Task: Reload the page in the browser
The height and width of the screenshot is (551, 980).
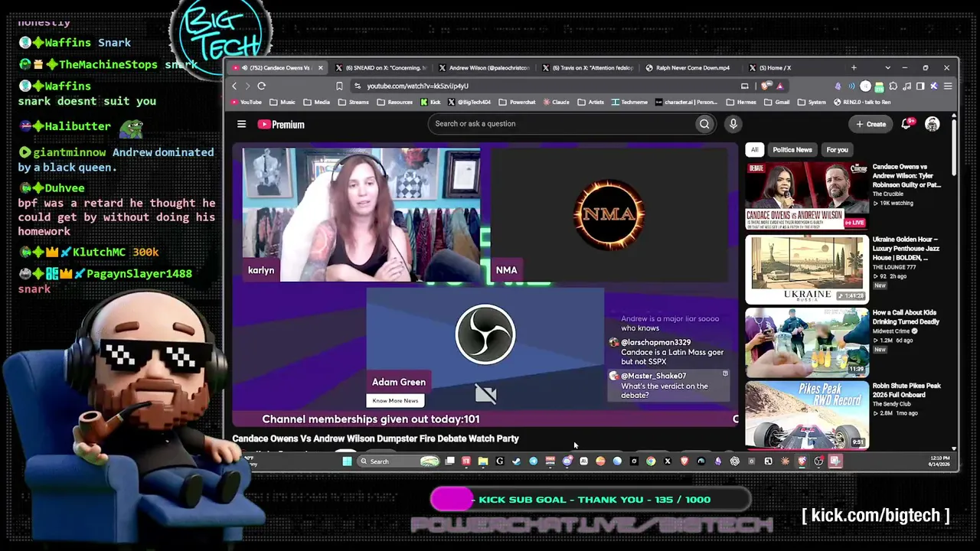Action: click(x=261, y=86)
